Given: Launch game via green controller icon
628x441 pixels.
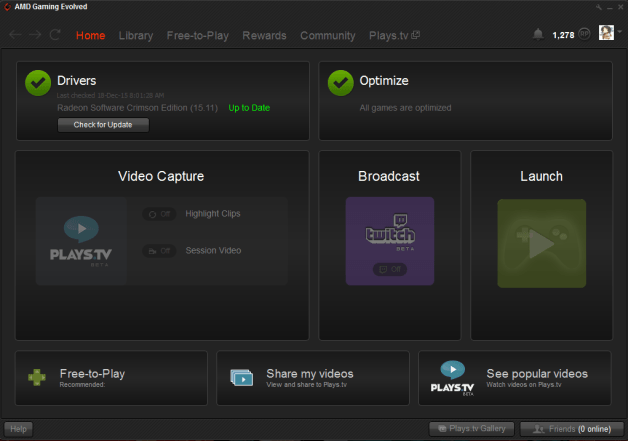Looking at the screenshot, I should 541,243.
